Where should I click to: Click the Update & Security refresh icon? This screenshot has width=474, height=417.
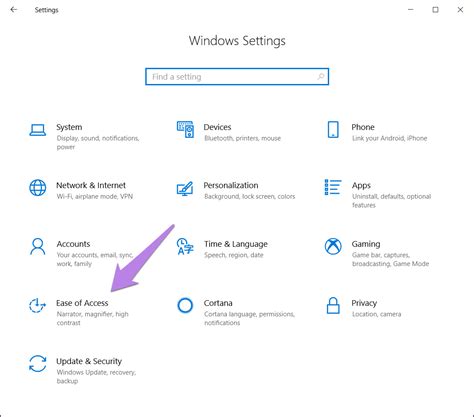pyautogui.click(x=38, y=363)
